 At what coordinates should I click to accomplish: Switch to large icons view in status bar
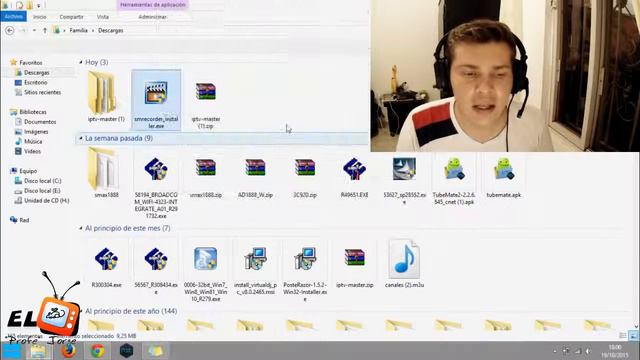point(633,336)
